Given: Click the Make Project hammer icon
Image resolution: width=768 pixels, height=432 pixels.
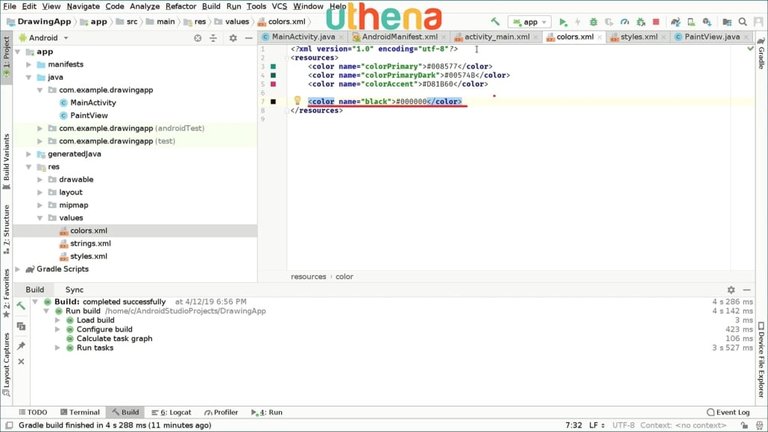Looking at the screenshot, I should (496, 21).
